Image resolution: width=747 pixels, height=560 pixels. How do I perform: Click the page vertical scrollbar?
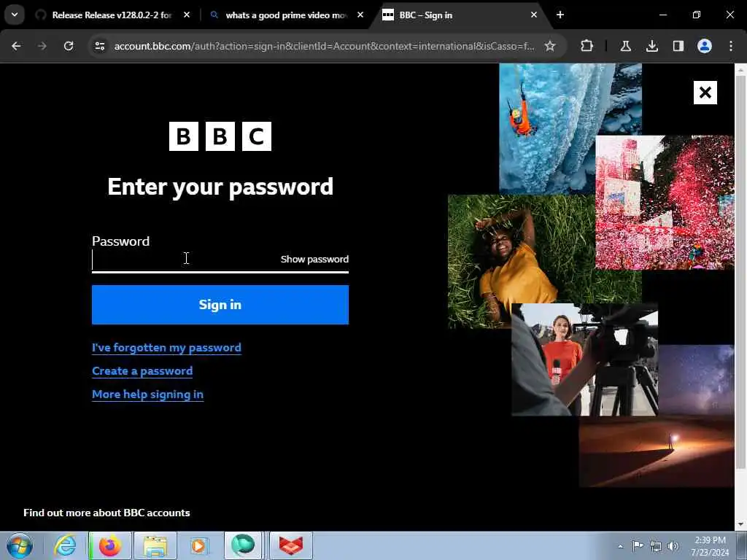pyautogui.click(x=741, y=271)
